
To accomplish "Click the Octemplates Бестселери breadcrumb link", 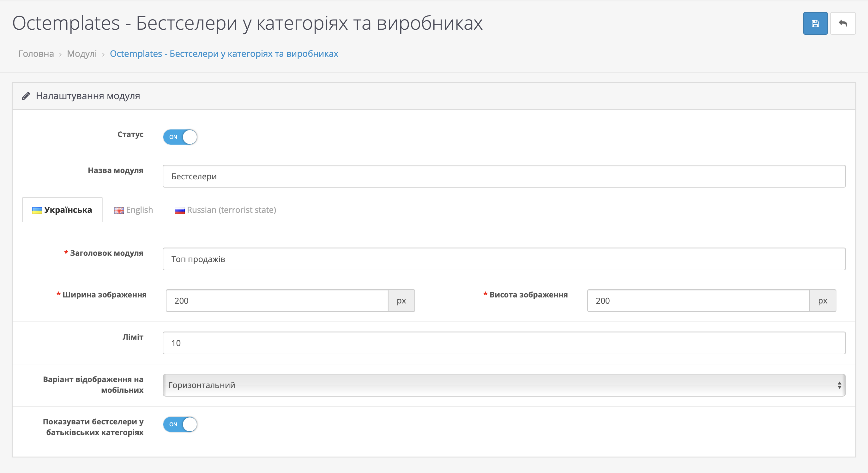I will point(224,54).
